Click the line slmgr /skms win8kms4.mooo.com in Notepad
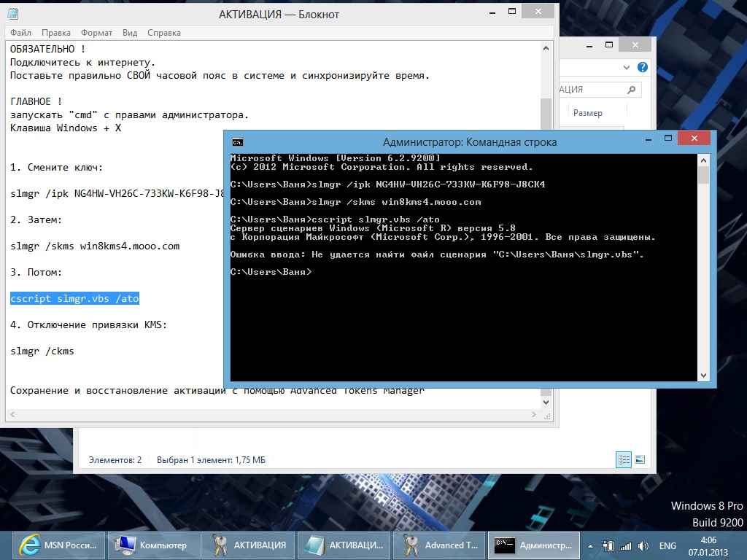The height and width of the screenshot is (560, 747). pyautogui.click(x=96, y=246)
